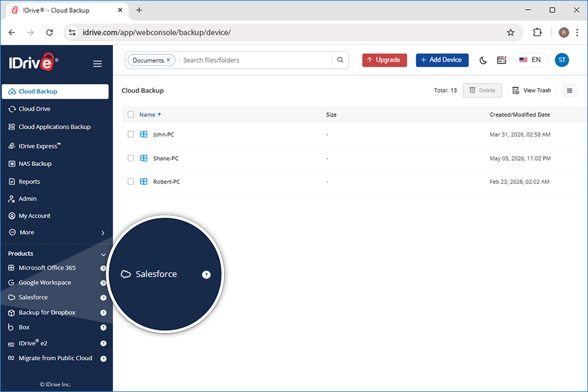
Task: Click the search magnifier icon
Action: [340, 60]
